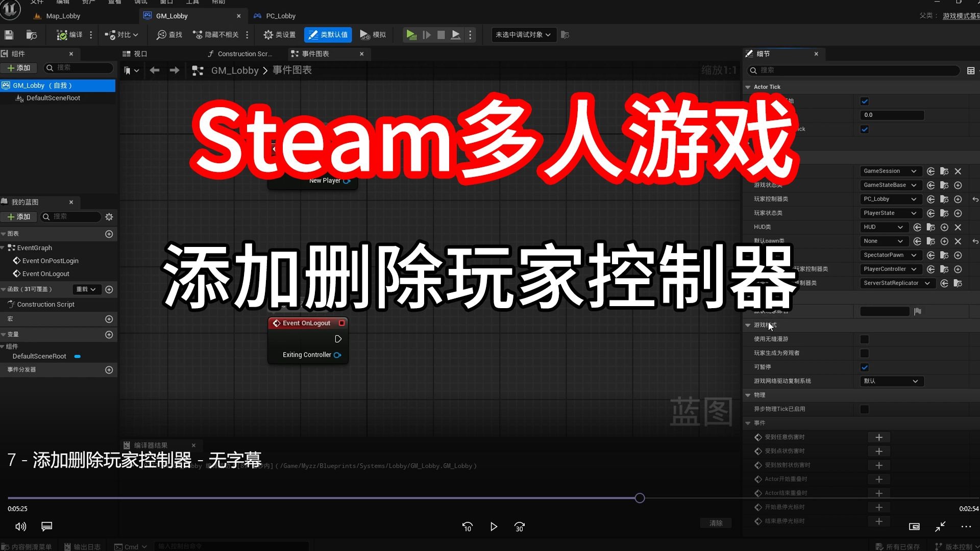This screenshot has width=980, height=551.
Task: Add a new variable with the plus icon
Action: [109, 335]
